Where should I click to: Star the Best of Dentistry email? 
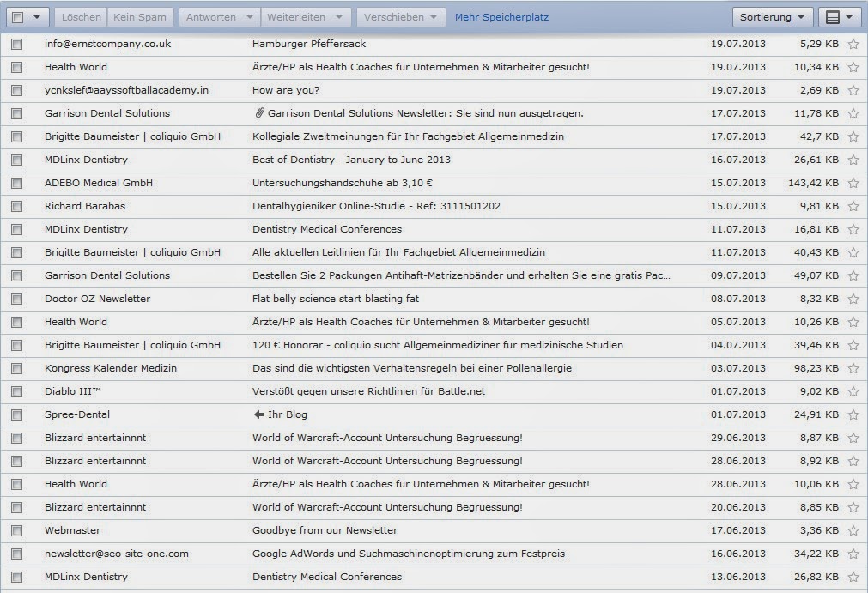(853, 160)
